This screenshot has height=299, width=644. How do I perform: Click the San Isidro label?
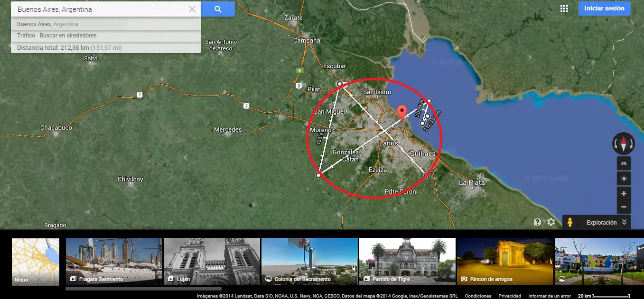pyautogui.click(x=377, y=92)
